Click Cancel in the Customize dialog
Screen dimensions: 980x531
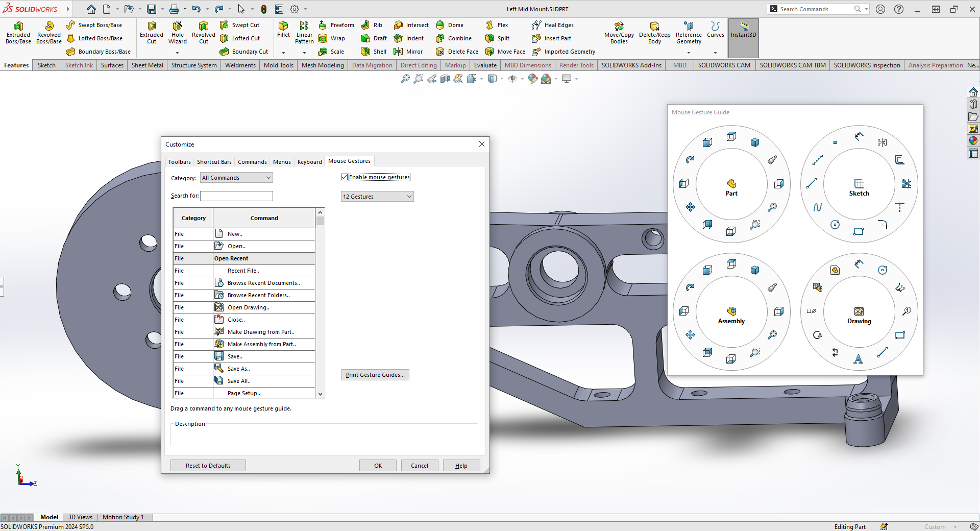pos(420,466)
